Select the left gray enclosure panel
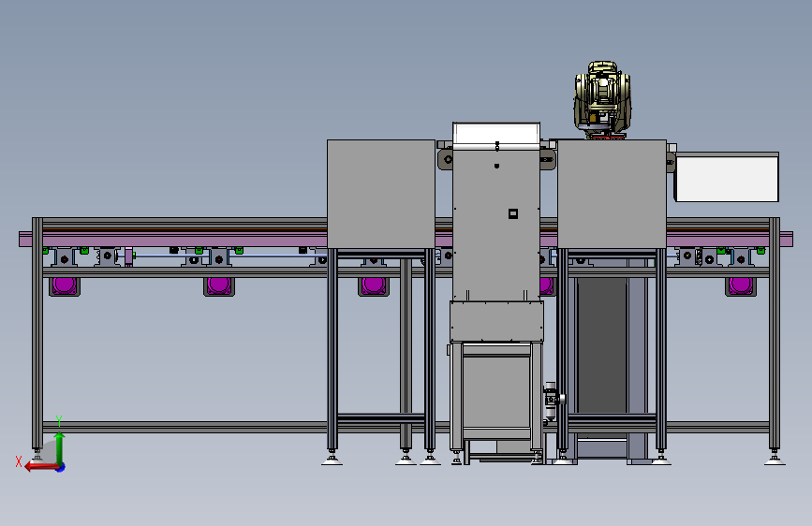Image resolution: width=812 pixels, height=526 pixels. pos(381,194)
